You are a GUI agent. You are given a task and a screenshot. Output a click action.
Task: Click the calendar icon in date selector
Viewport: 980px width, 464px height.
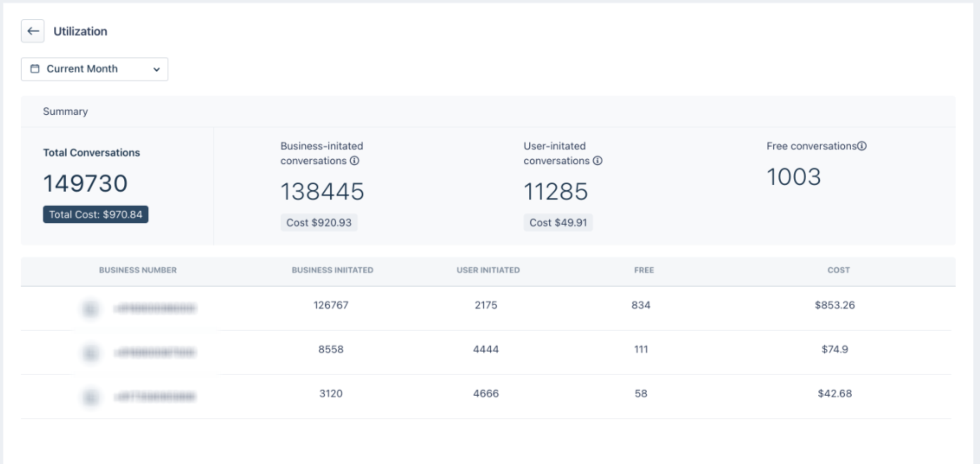tap(35, 69)
